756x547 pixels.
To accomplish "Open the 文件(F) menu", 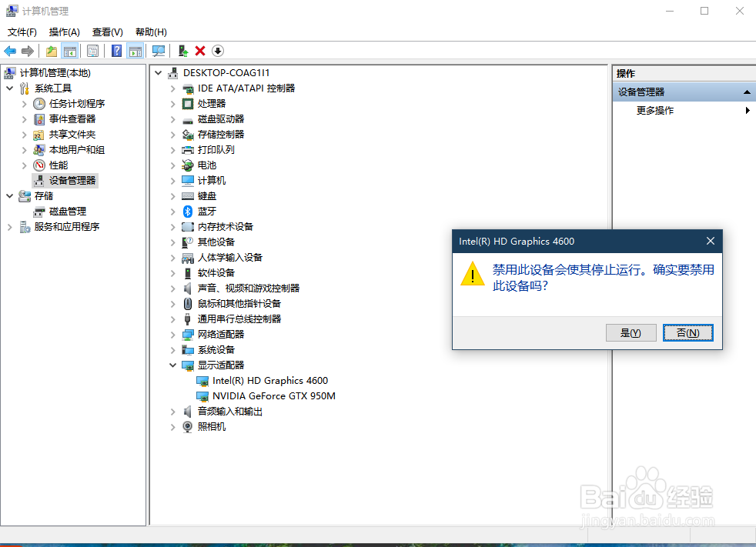I will pyautogui.click(x=22, y=32).
